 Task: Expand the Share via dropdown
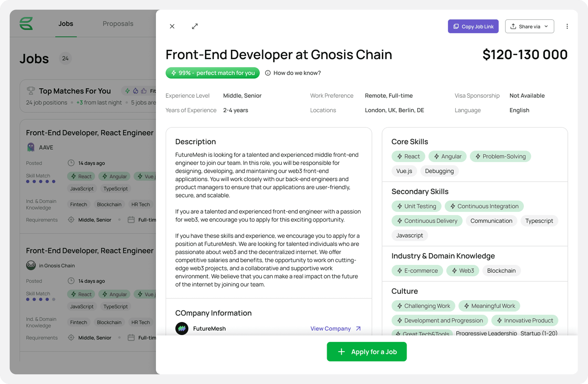pyautogui.click(x=529, y=26)
